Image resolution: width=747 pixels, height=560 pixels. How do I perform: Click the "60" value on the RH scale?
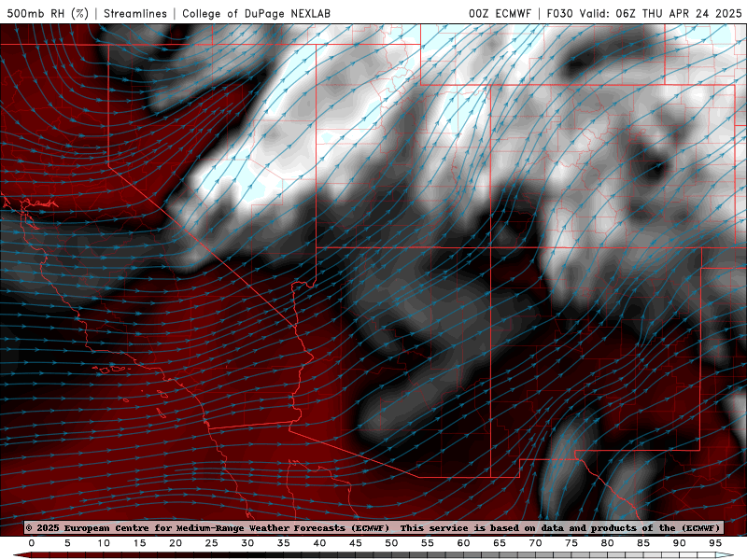point(463,543)
